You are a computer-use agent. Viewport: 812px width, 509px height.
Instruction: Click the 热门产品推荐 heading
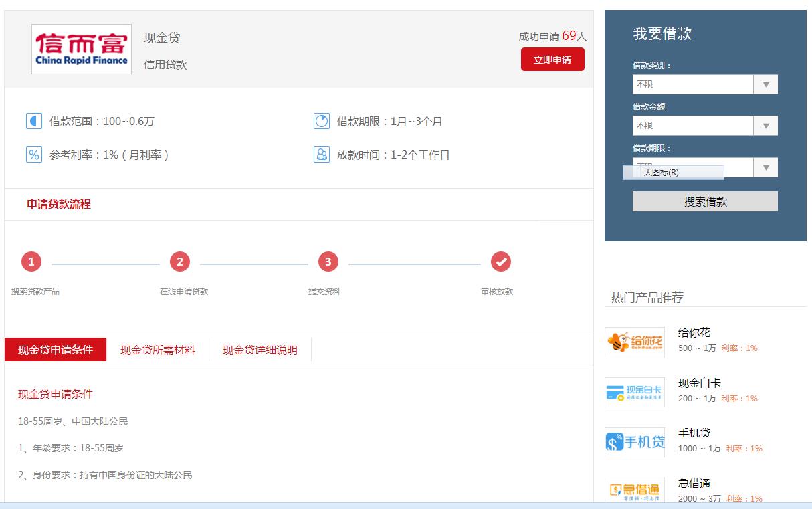click(647, 297)
